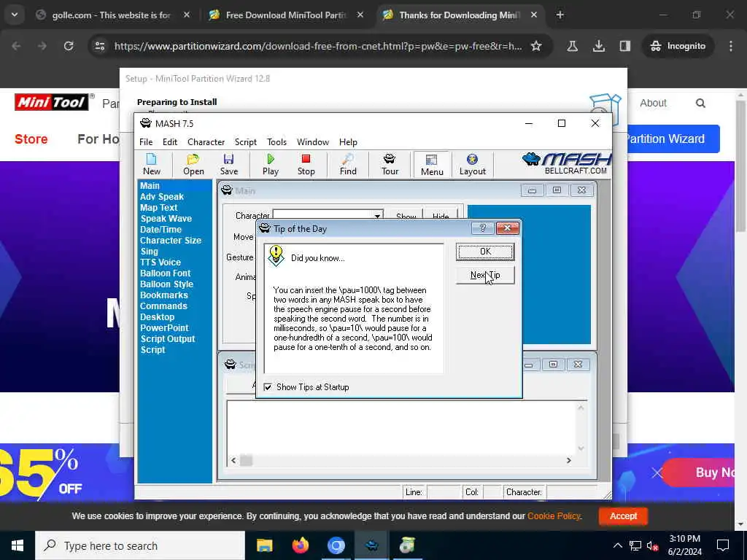
Task: Start playback with the green Play icon
Action: pos(271,165)
